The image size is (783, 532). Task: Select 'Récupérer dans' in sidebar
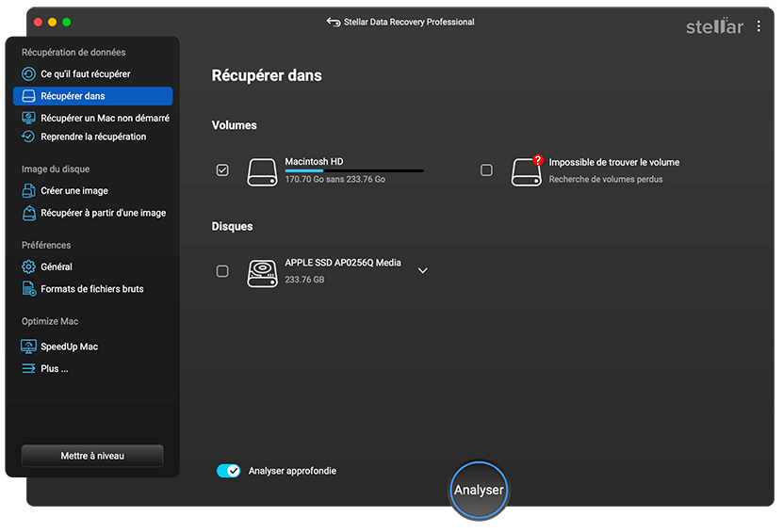tap(93, 96)
